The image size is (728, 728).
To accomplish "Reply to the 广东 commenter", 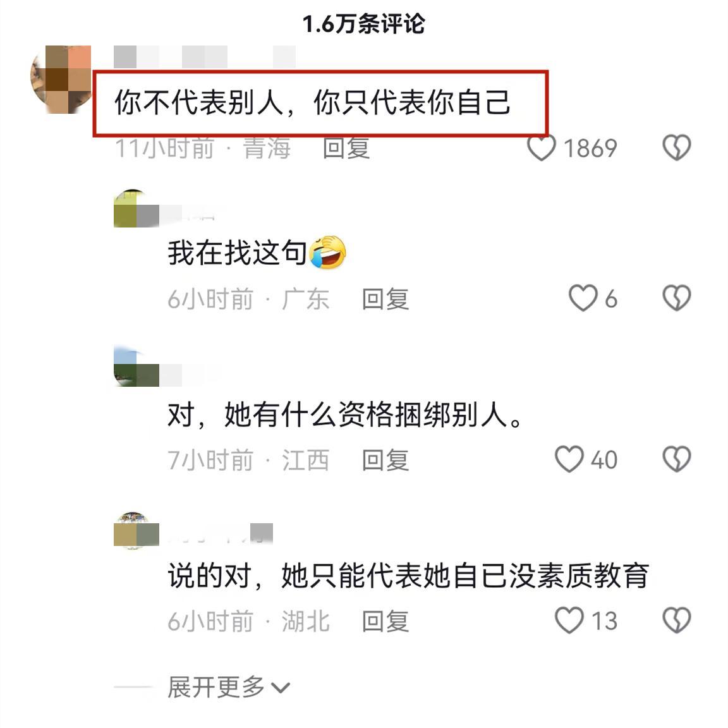I will click(385, 299).
